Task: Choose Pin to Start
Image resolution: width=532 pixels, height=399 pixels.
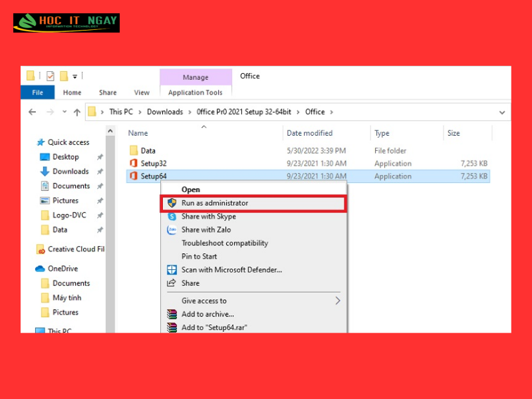Action: pos(254,256)
